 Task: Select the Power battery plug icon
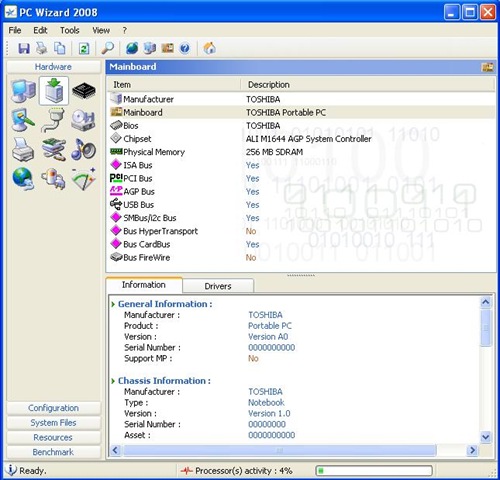[x=53, y=179]
